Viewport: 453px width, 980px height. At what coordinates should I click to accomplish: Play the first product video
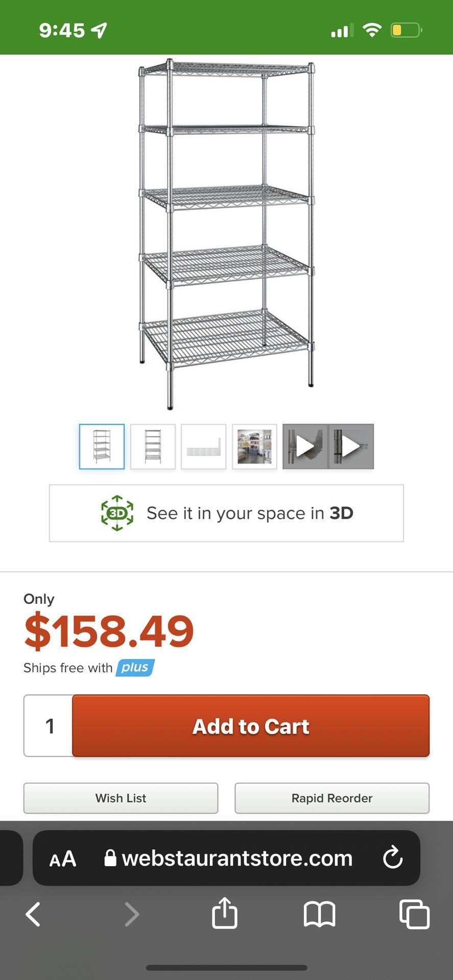click(x=305, y=447)
